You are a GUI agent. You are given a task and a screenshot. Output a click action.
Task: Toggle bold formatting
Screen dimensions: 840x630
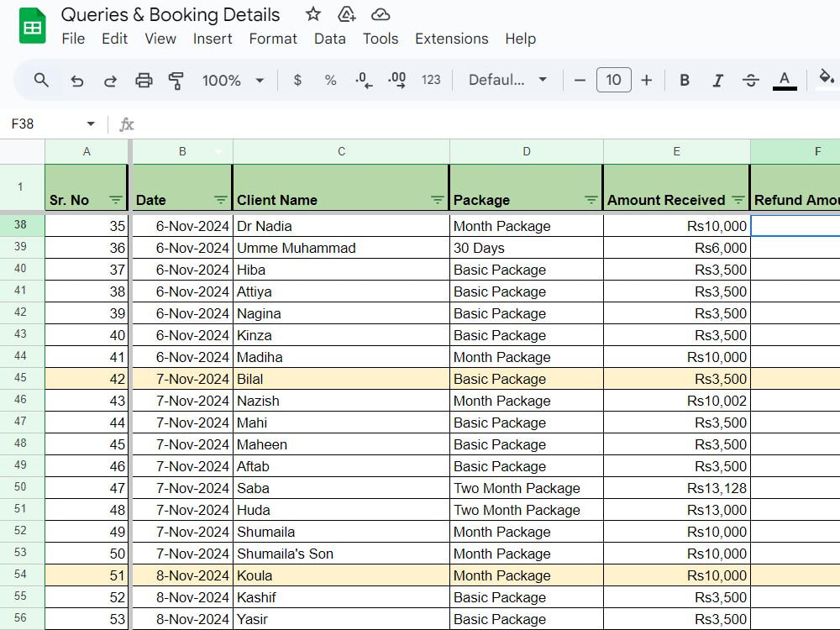[x=684, y=81]
